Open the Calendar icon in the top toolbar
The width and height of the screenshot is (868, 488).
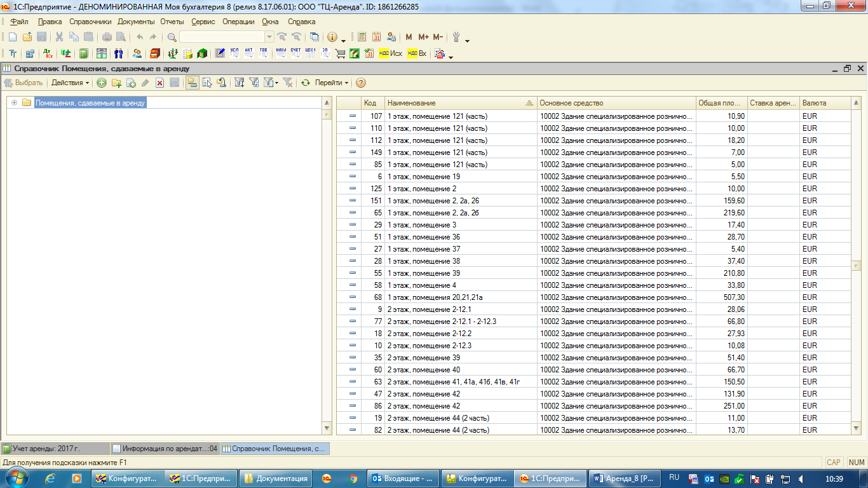tap(376, 37)
